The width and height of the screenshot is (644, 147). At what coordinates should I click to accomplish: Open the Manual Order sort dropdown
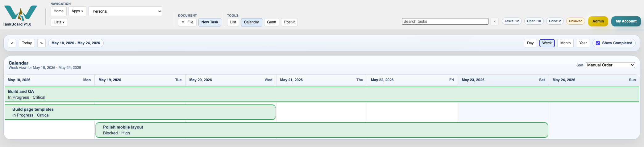[610, 65]
